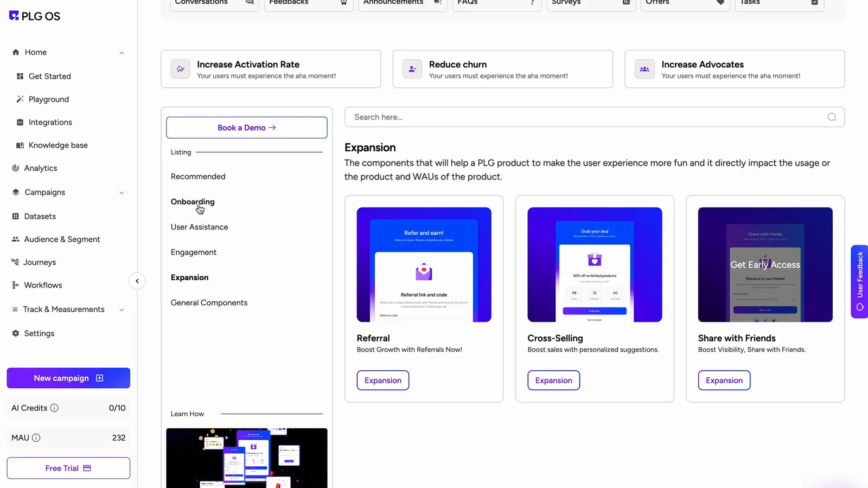Viewport: 868px width, 488px height.
Task: Open the Get Started page
Action: pos(50,76)
